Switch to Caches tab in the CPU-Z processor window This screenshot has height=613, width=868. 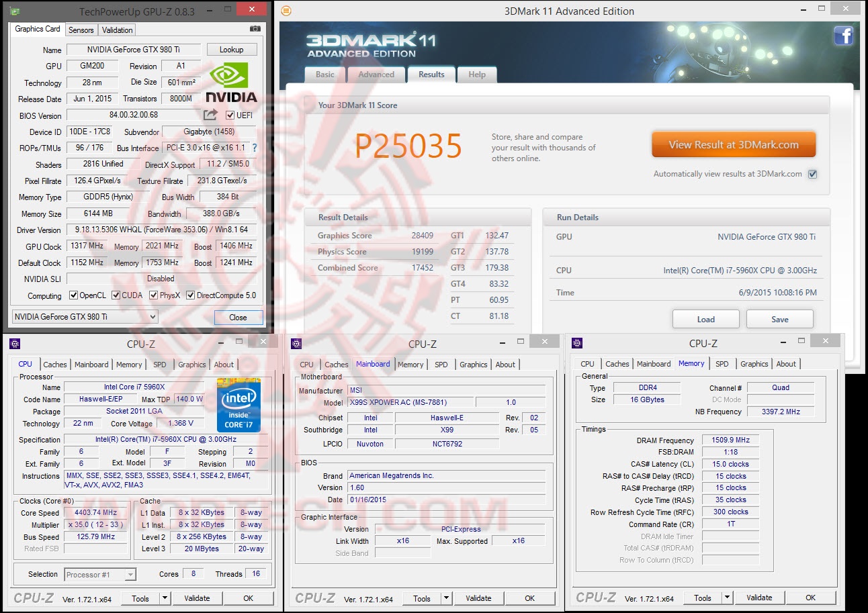(x=55, y=365)
